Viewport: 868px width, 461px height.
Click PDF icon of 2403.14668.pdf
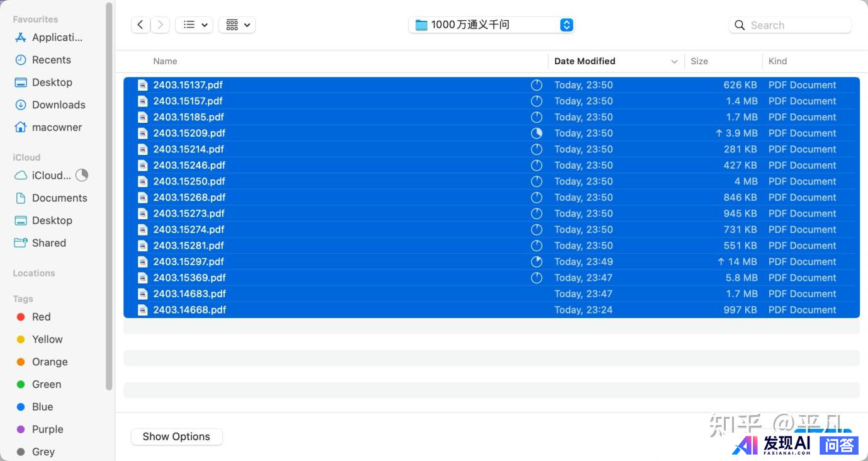pyautogui.click(x=143, y=310)
